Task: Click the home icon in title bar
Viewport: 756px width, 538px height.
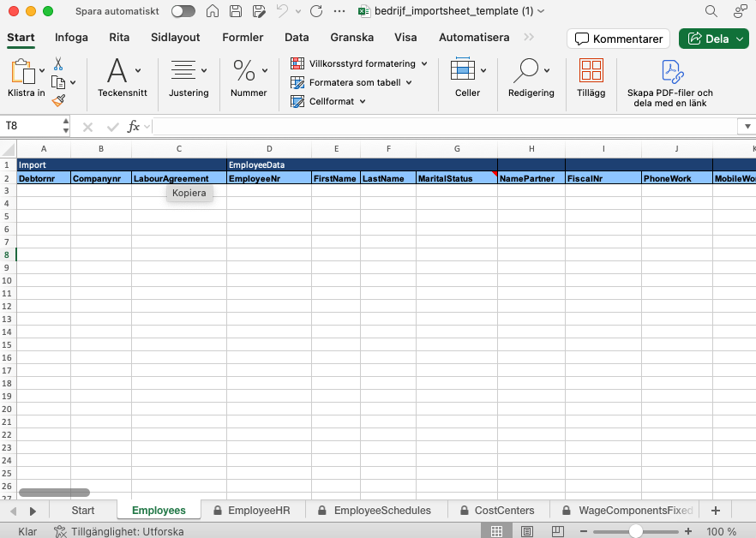Action: pos(213,12)
